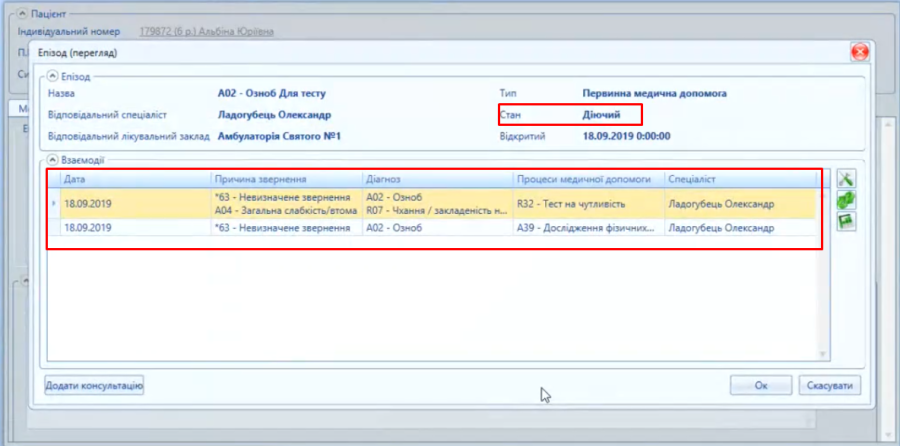
Task: Click the Амбулаторія Святого №1 value
Action: [x=279, y=137]
